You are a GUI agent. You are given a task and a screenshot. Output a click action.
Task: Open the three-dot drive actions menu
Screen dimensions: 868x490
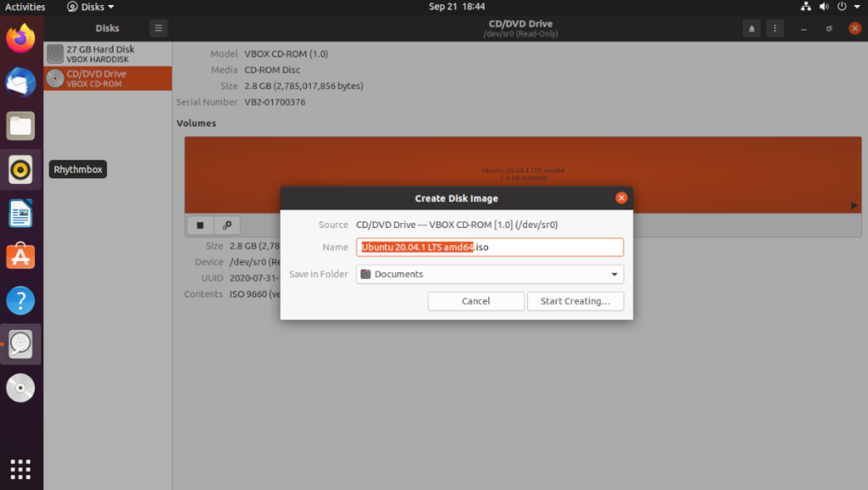point(775,28)
